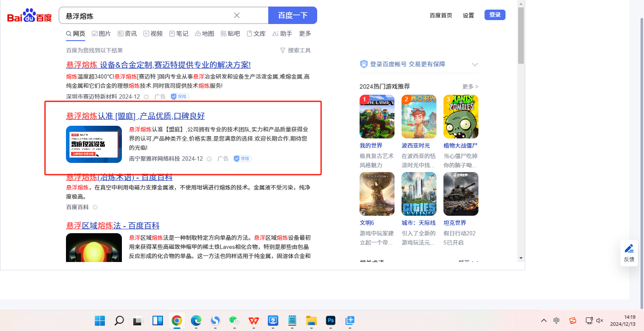This screenshot has height=331, width=644.
Task: Toggle the muted volume icon in tray
Action: (600, 321)
